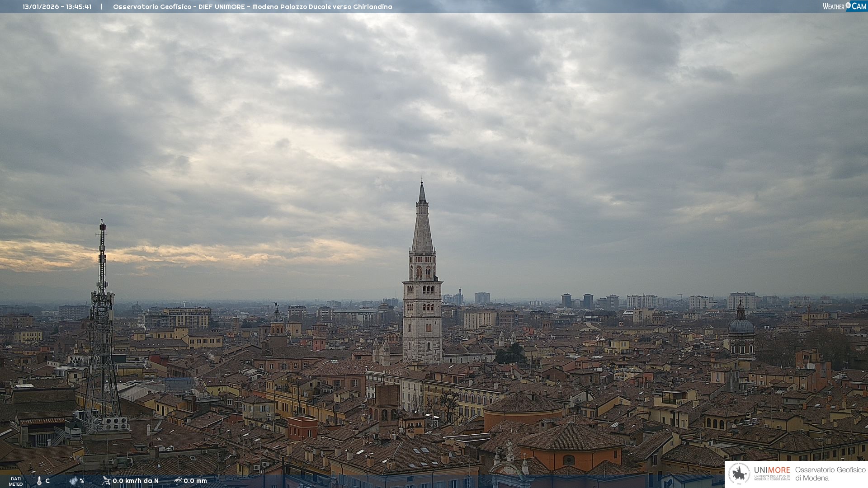Click the date and time stamp 13/01/2026
868x488 pixels.
click(57, 7)
